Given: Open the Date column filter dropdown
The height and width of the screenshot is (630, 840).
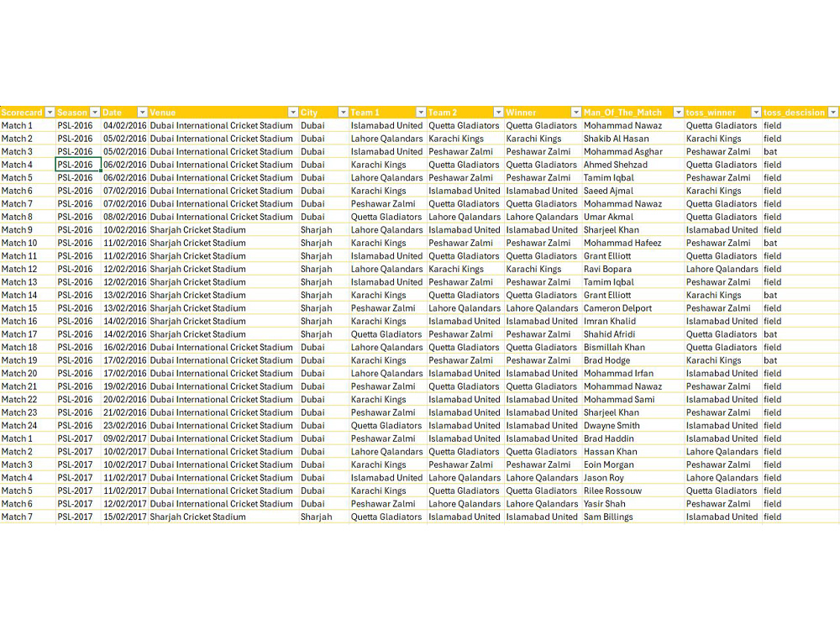Looking at the screenshot, I should click(142, 113).
